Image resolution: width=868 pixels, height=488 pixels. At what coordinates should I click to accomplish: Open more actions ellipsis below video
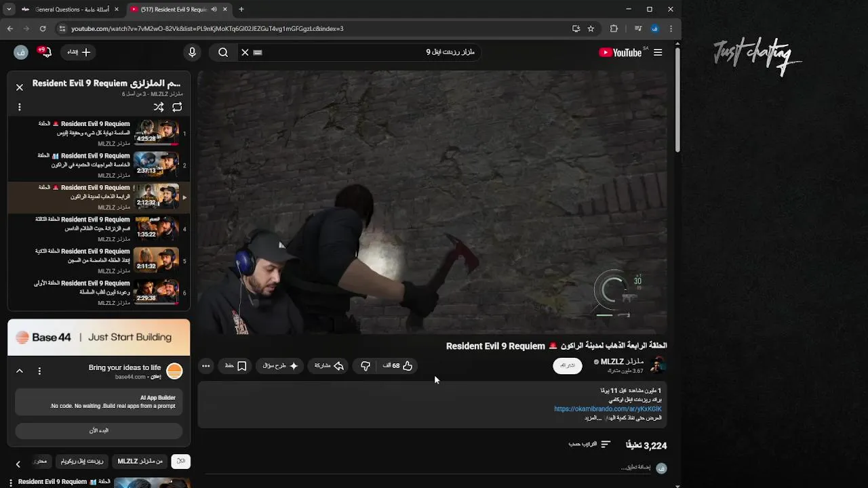point(205,366)
